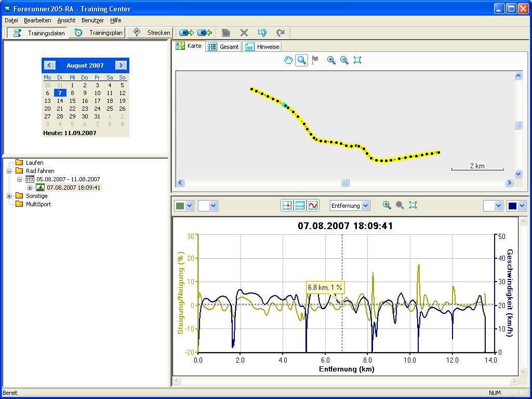Click the cyan highlighted track point on map
Image resolution: width=532 pixels, height=399 pixels.
285,105
